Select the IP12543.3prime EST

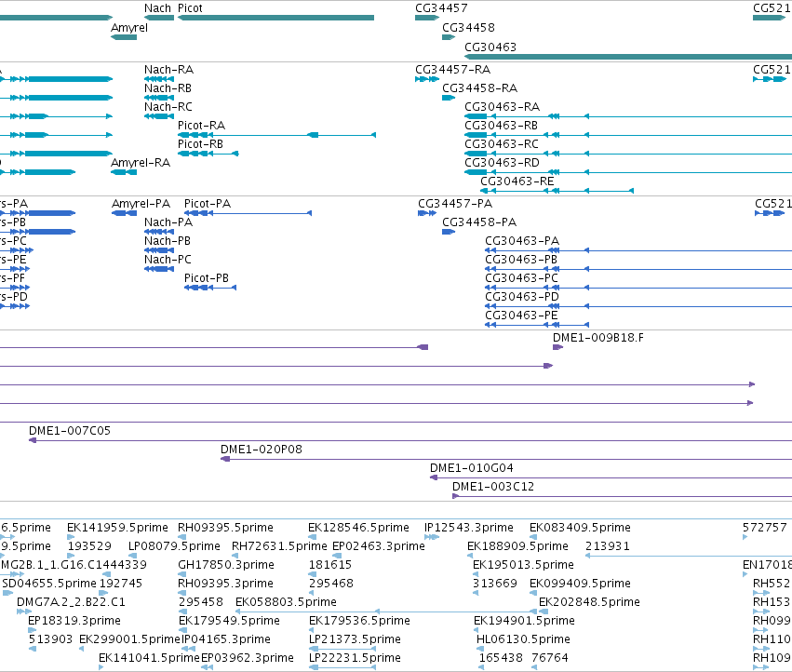(x=431, y=537)
